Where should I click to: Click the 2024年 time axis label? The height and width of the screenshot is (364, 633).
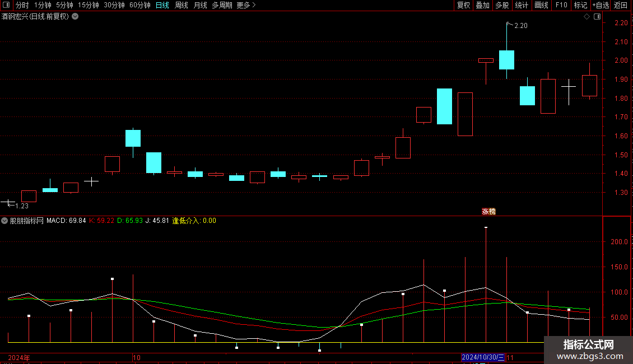[19, 358]
